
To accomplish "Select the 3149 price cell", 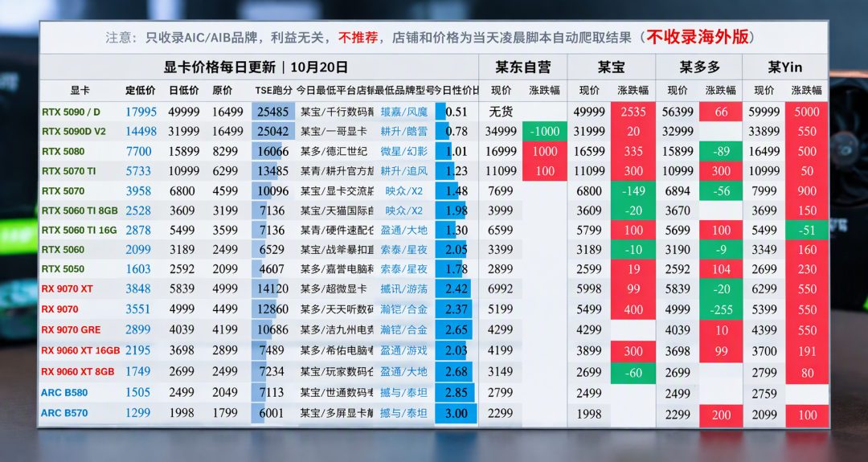I will click(501, 372).
